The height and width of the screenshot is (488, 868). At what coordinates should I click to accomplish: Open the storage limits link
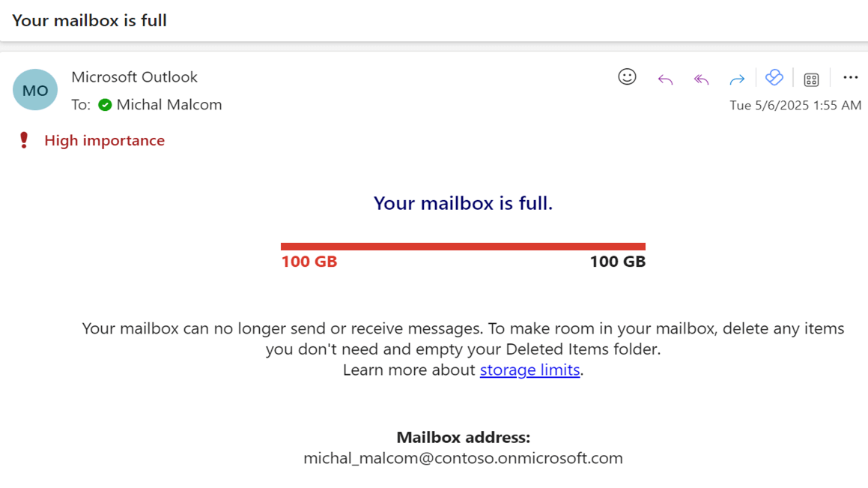(529, 370)
